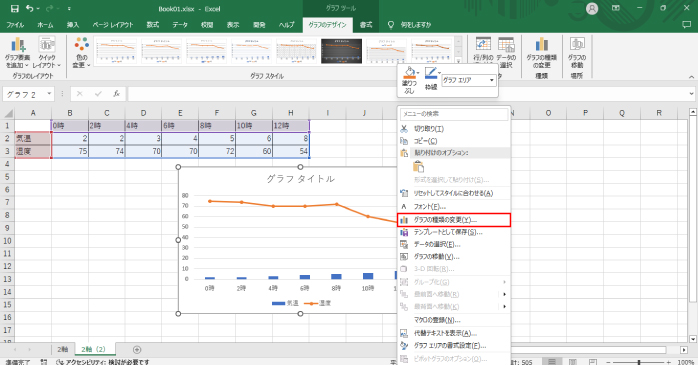Click the comments icon in ribbon corner

click(x=686, y=25)
